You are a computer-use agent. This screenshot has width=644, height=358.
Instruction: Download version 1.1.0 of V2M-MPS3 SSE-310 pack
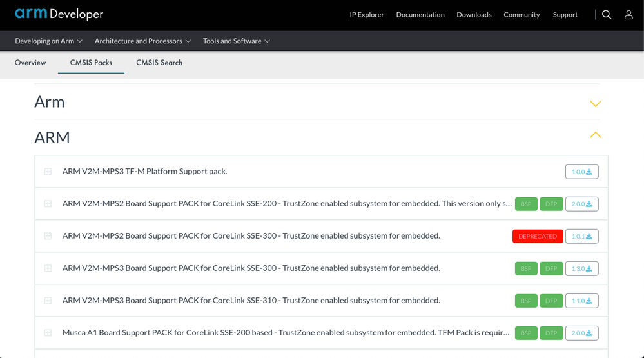582,301
